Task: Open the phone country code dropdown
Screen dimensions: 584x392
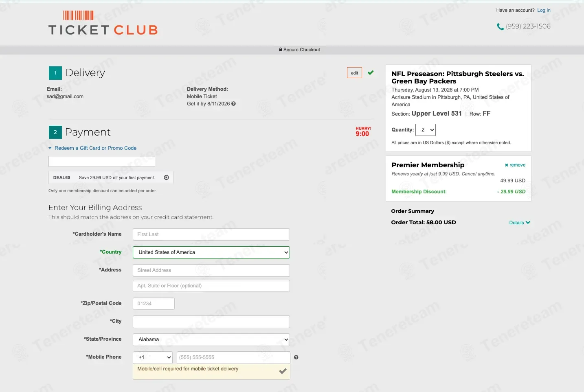Action: [153, 357]
